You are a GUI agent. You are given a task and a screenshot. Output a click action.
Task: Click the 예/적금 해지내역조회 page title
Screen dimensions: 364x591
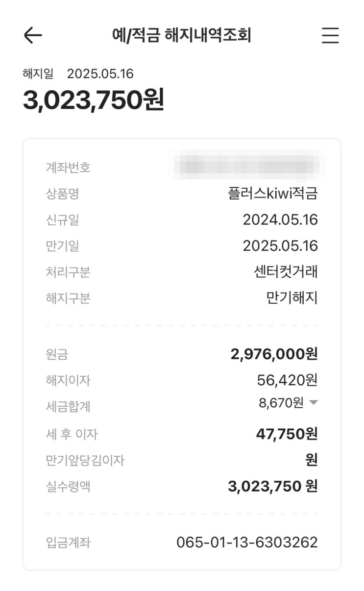coord(181,35)
